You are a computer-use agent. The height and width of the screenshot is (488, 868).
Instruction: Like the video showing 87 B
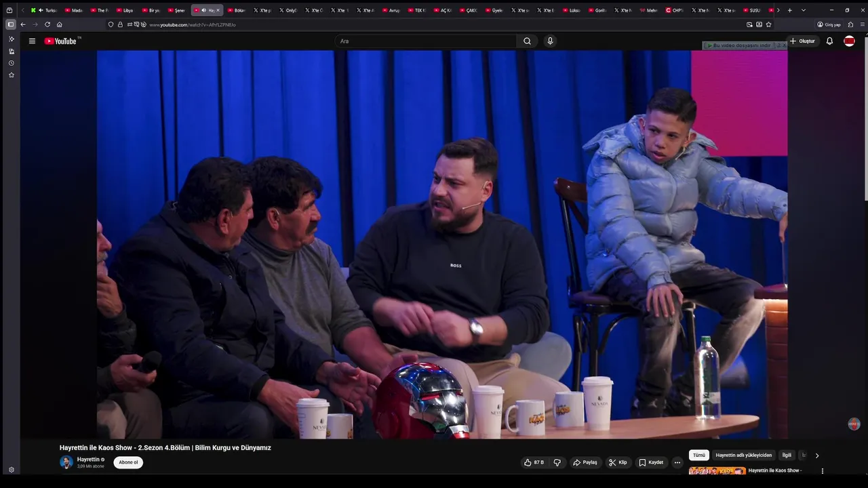pyautogui.click(x=534, y=462)
